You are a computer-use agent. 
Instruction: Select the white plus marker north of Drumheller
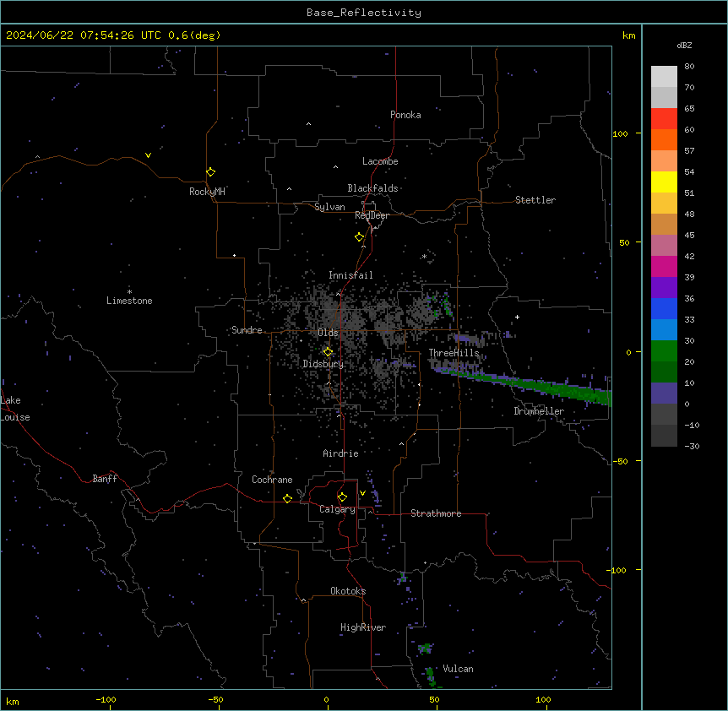pyautogui.click(x=517, y=317)
